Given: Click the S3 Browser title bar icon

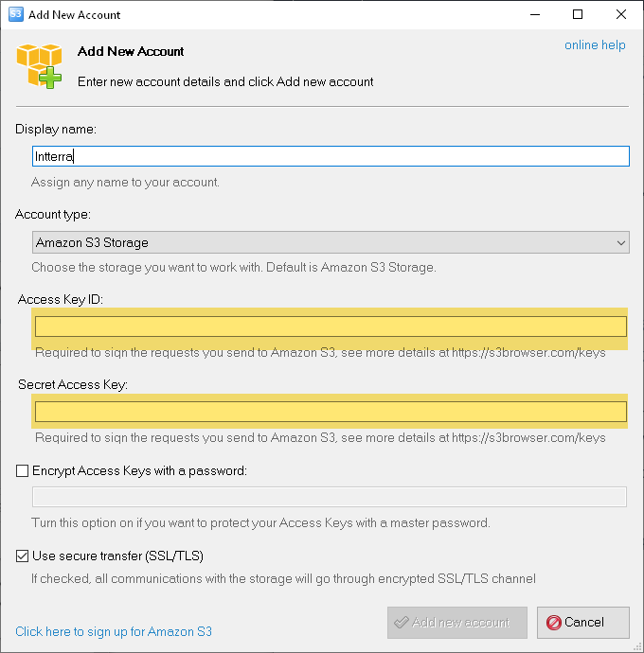Looking at the screenshot, I should point(16,14).
